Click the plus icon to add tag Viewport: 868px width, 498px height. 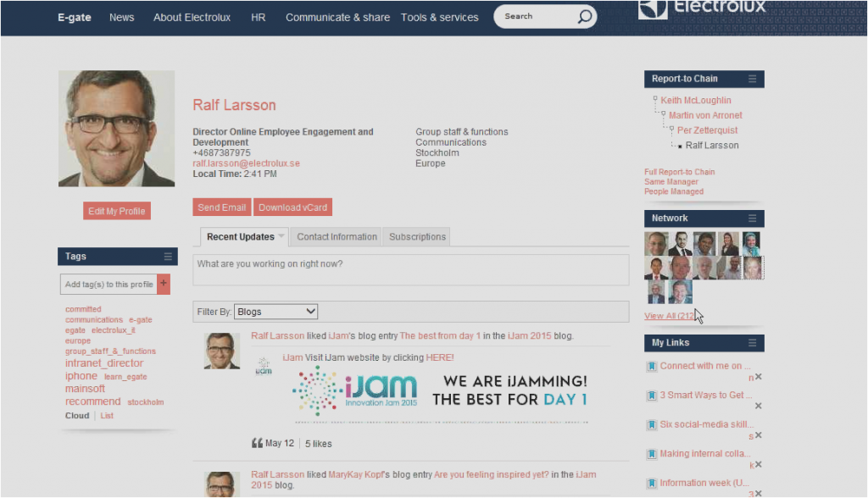(x=164, y=285)
